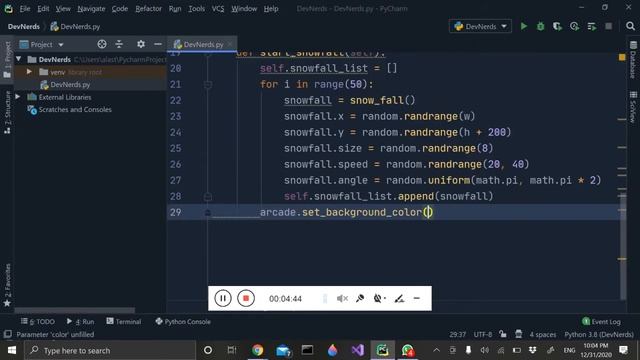Open the DevNerds run configuration dropdown
The image size is (640, 360).
tap(480, 27)
